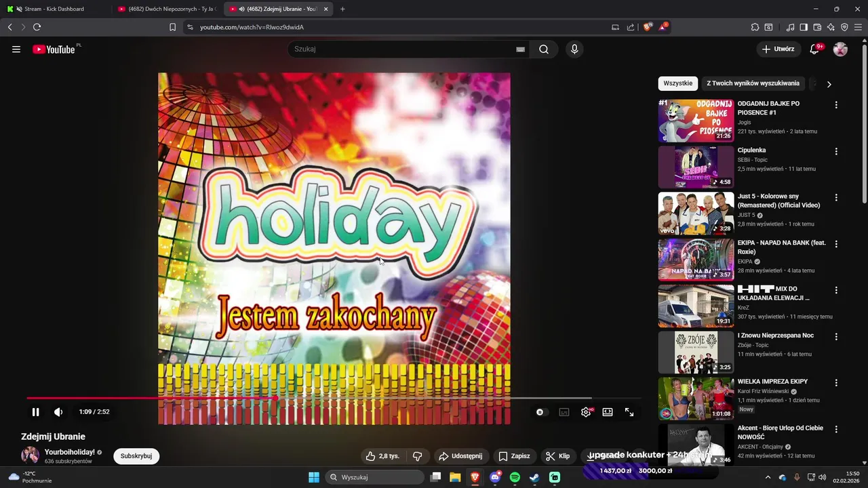Bookmark the page via bookmark icon
The height and width of the screenshot is (488, 868).
(172, 27)
